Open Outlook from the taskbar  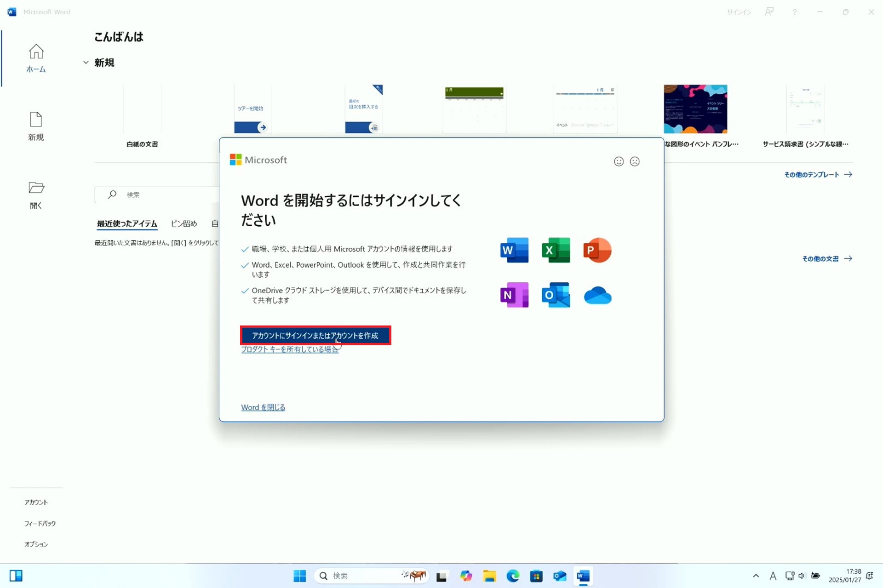(x=560, y=576)
